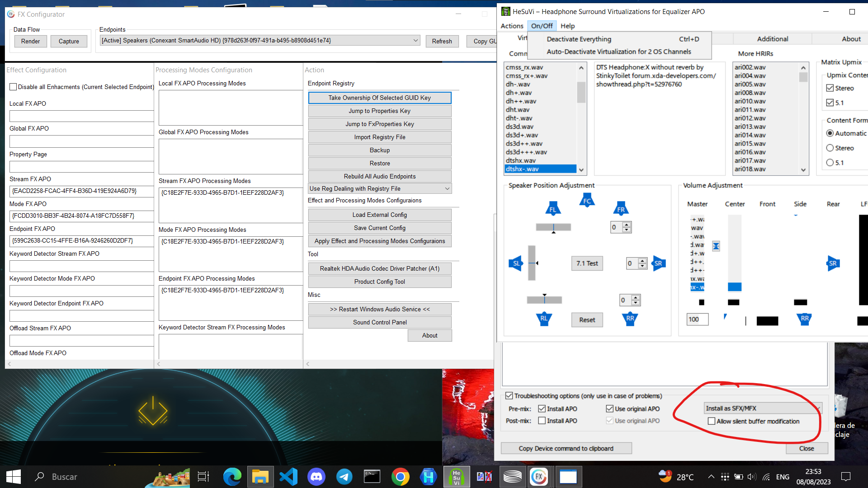Open Discord from taskbar

(x=316, y=477)
